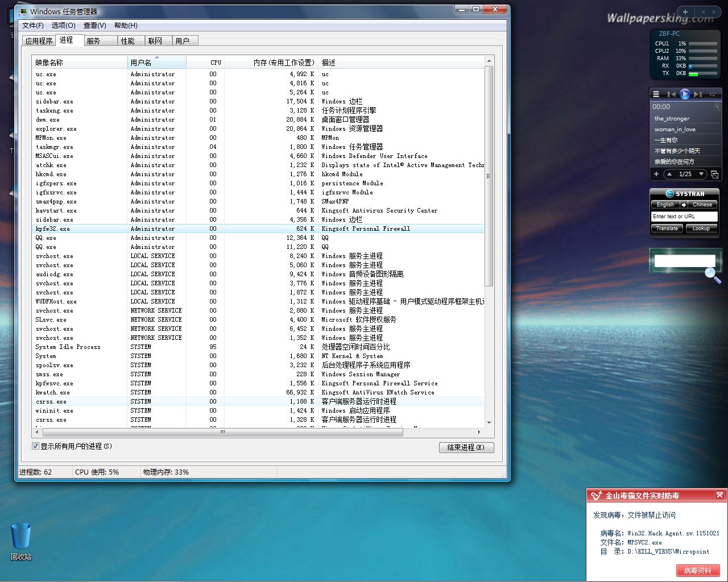The width and height of the screenshot is (728, 582).
Task: Click the 结束进程(E) button
Action: pyautogui.click(x=466, y=447)
